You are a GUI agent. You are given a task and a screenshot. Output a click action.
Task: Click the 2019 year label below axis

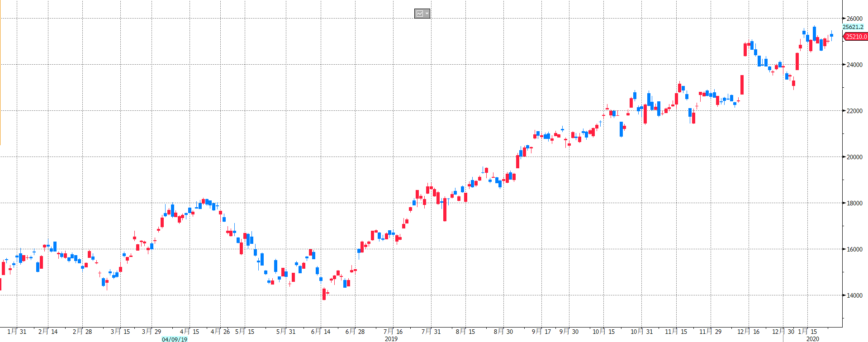click(391, 339)
